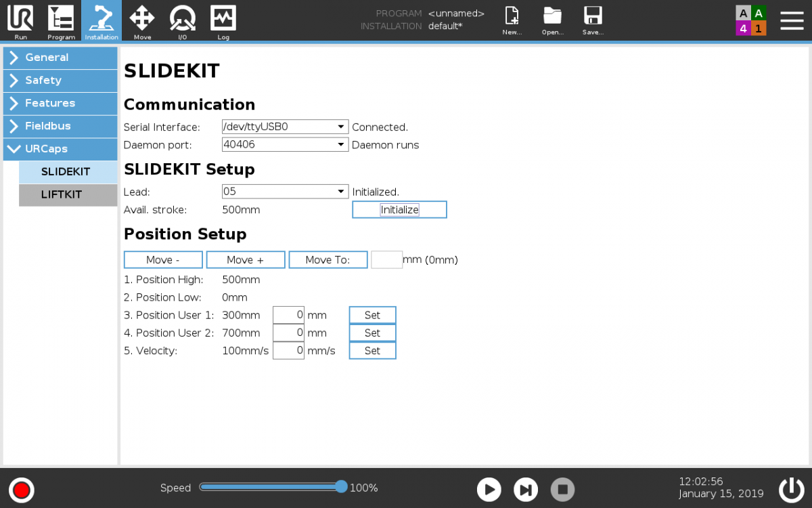This screenshot has height=508, width=812.
Task: Open the I/O tab
Action: click(183, 21)
